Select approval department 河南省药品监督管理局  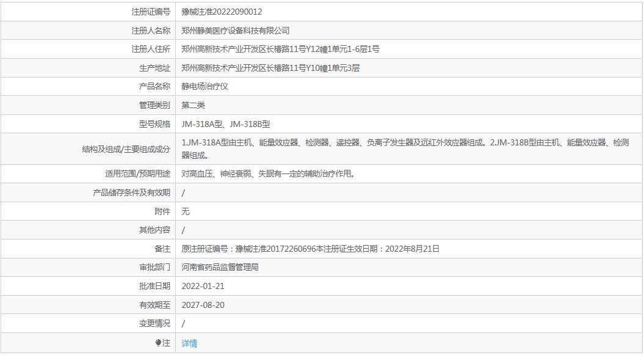pos(220,268)
